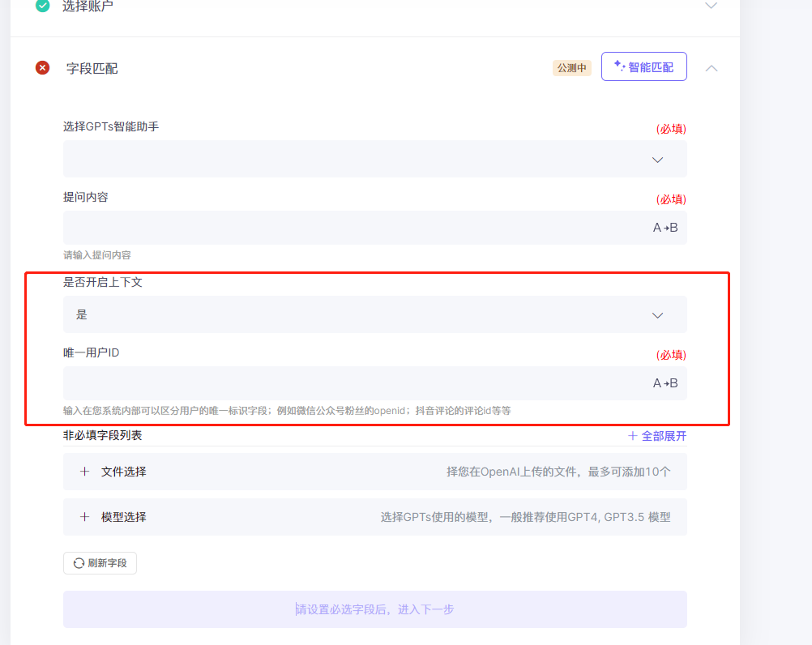Click the 请输入提问内容 hint text
This screenshot has width=812, height=645.
(96, 255)
